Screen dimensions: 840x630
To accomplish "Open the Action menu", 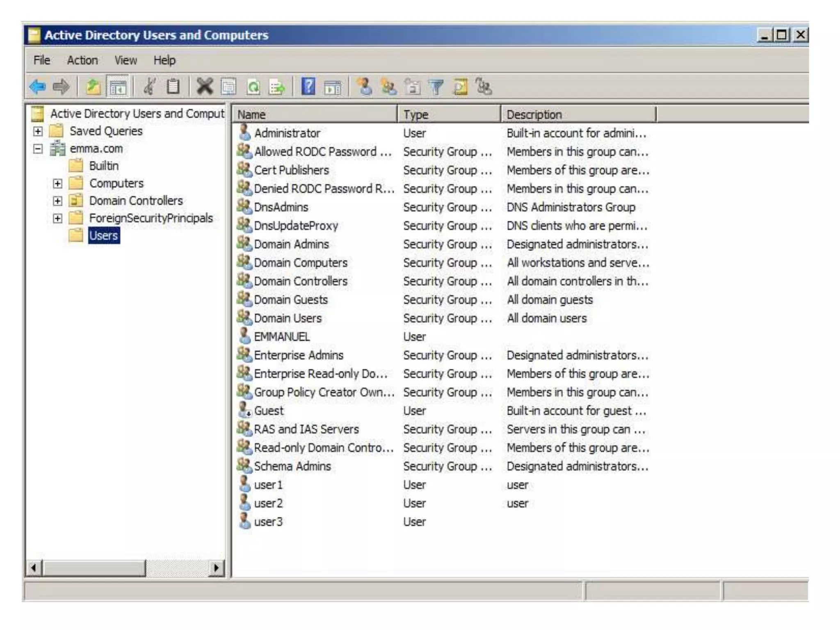I will click(x=82, y=60).
